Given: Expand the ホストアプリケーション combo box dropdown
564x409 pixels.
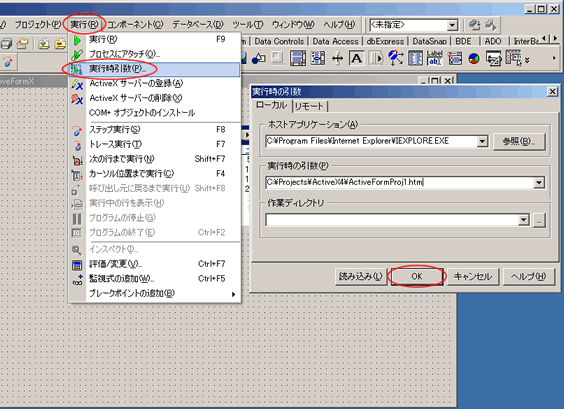Looking at the screenshot, I should pyautogui.click(x=482, y=141).
